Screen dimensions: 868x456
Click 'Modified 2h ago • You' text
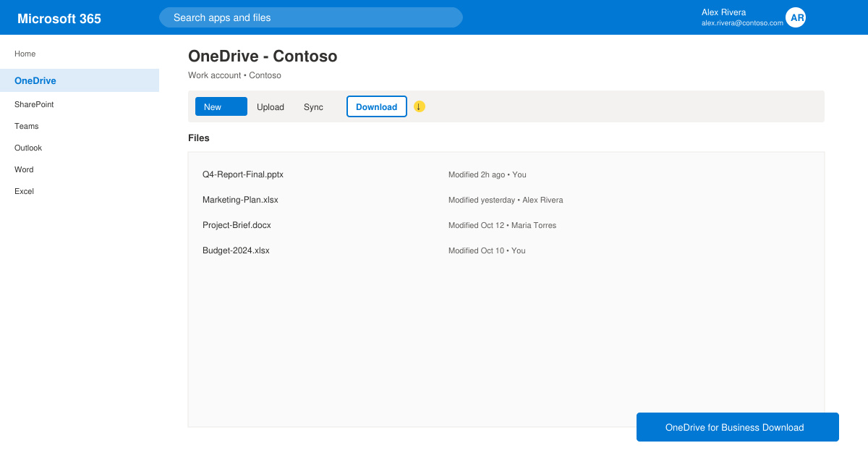(x=487, y=174)
